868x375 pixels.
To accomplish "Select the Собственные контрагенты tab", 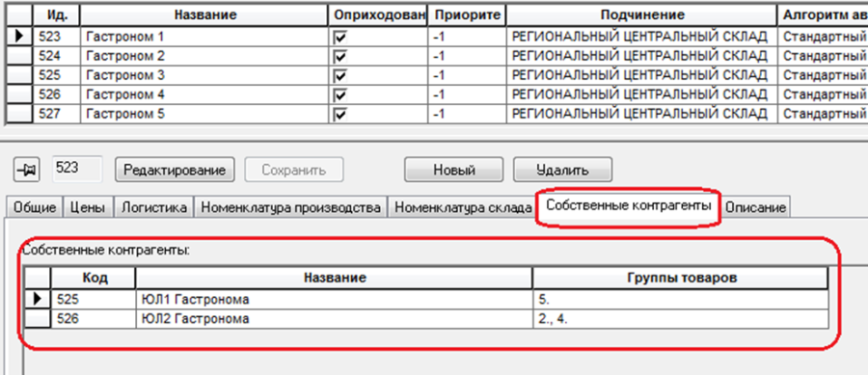I will pos(628,206).
